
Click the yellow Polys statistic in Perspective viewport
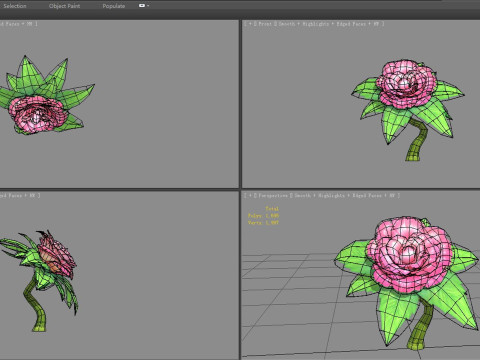click(263, 216)
